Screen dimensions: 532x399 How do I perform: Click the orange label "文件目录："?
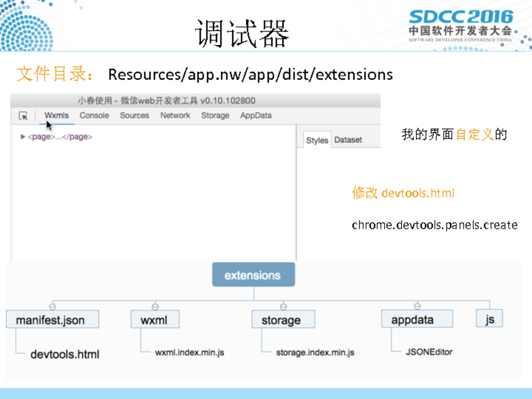click(x=56, y=74)
